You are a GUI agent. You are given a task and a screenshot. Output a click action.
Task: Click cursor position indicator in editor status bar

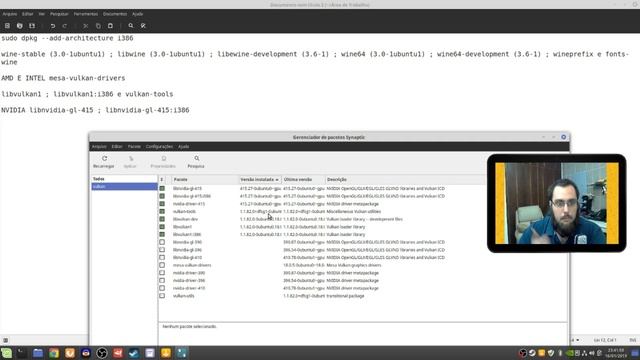605,340
